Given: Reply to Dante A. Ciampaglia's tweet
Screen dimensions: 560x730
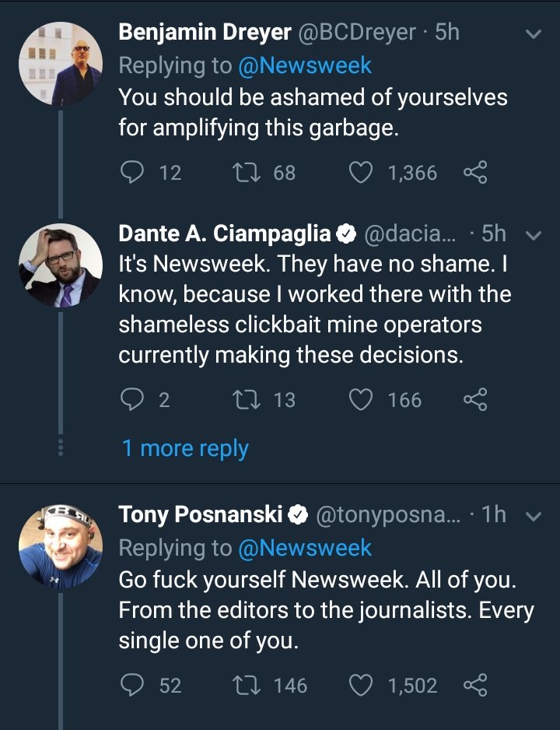Looking at the screenshot, I should click(x=132, y=400).
